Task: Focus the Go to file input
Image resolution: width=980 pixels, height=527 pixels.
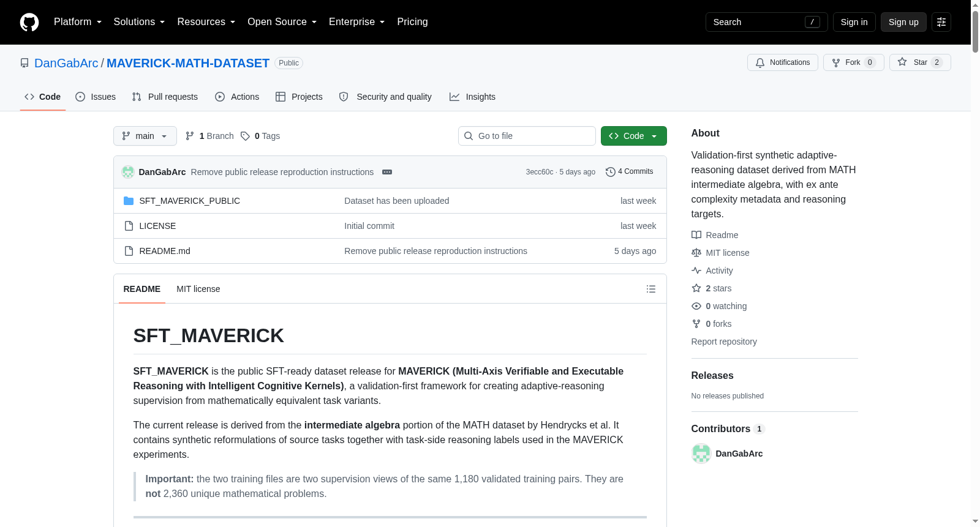Action: coord(527,136)
